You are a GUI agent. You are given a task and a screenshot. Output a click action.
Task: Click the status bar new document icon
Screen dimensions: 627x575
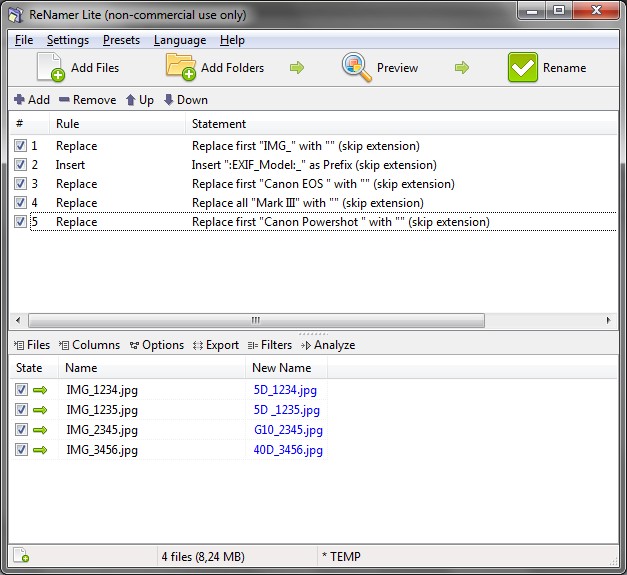(21, 556)
